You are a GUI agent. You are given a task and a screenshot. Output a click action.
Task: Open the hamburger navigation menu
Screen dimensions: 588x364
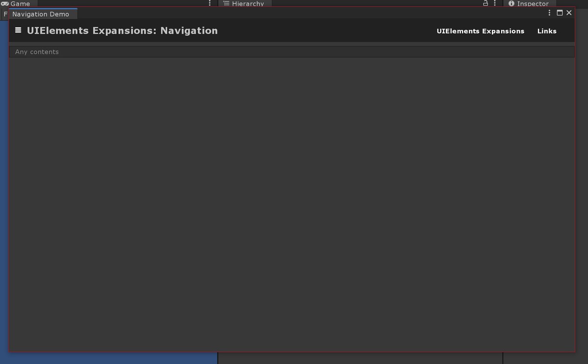tap(18, 30)
